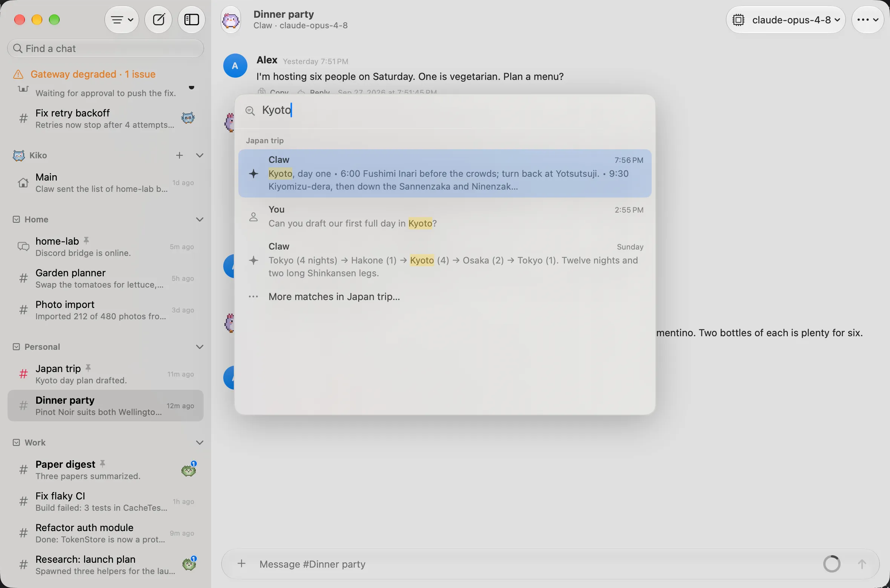Image resolution: width=890 pixels, height=588 pixels.
Task: Click the Kyoto search input field
Action: click(x=445, y=110)
